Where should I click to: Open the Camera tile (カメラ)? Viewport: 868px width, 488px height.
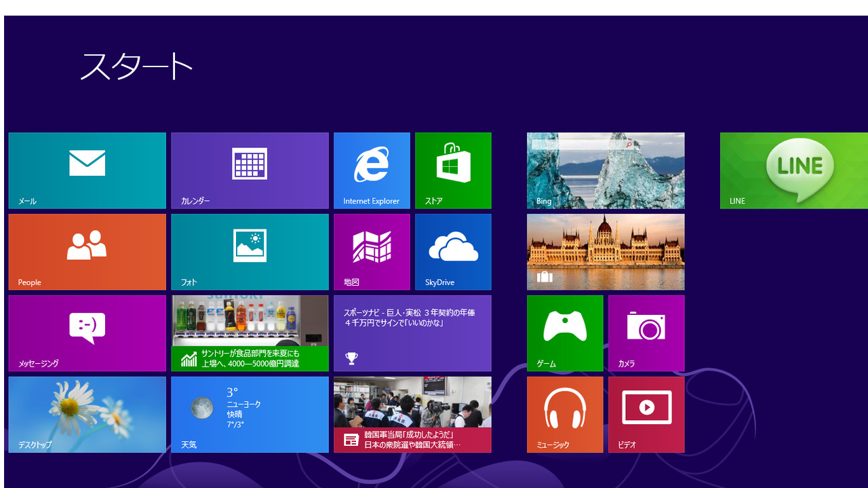coord(646,333)
